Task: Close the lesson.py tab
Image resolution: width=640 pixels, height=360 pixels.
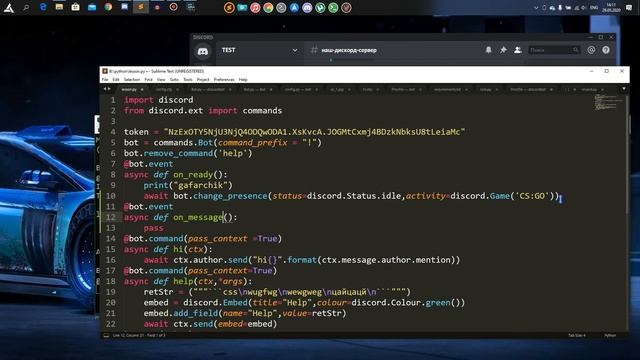Action: click(x=142, y=89)
